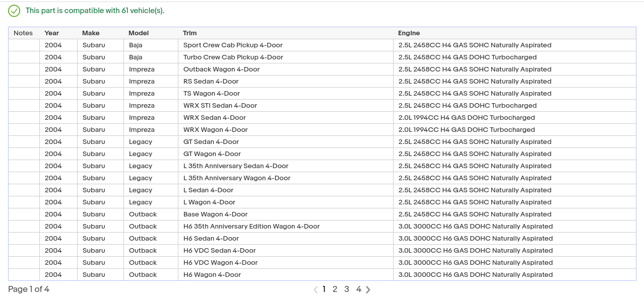Select 'WRX Sedan 4-Door' trim cell
Screen dimensions: 644x297
(286, 118)
